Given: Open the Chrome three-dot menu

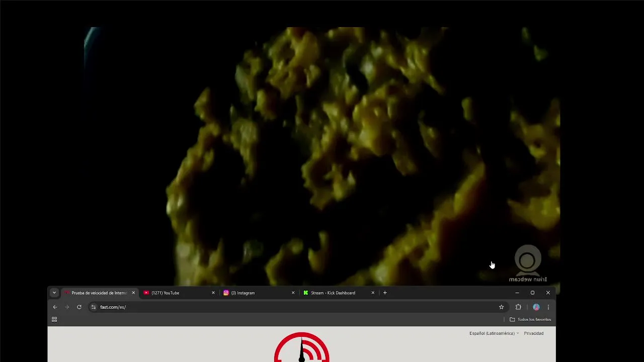Looking at the screenshot, I should (548, 307).
